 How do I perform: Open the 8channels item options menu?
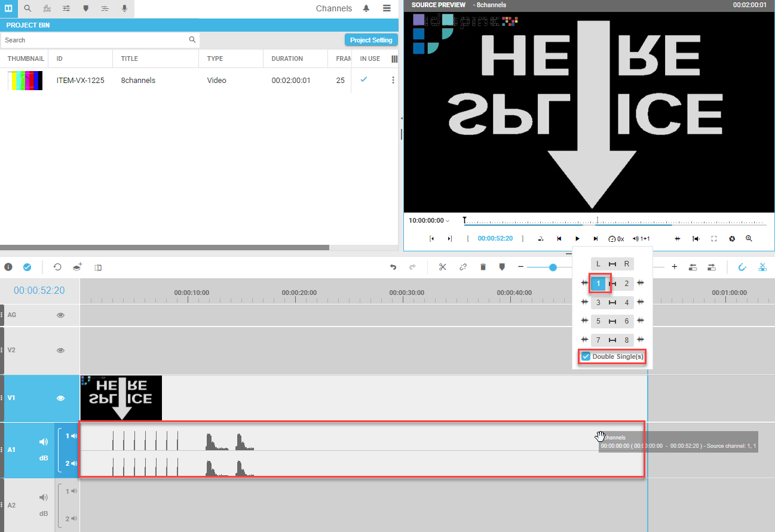click(x=393, y=80)
